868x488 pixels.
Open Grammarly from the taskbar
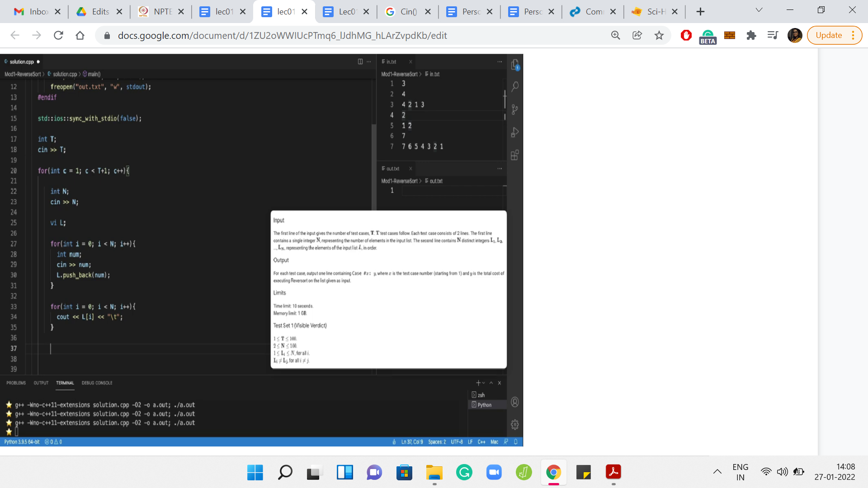tap(464, 473)
